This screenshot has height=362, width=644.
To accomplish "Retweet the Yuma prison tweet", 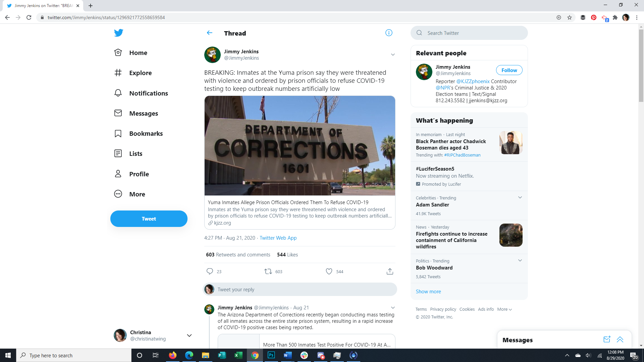I will [268, 271].
